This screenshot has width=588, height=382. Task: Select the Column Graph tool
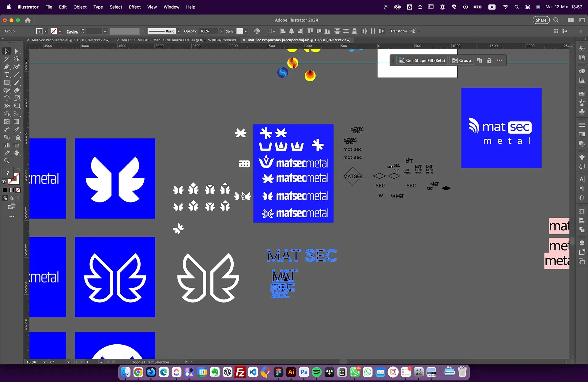coord(7,145)
